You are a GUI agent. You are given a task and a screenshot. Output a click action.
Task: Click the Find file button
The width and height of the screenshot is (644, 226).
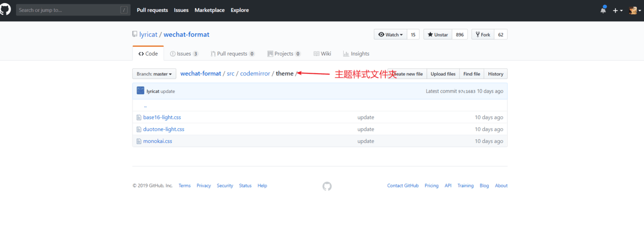point(472,74)
